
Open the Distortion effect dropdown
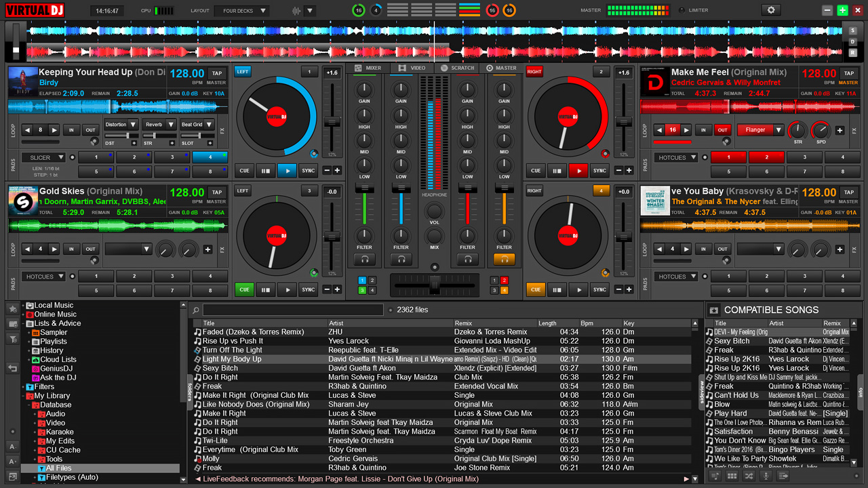[121, 124]
